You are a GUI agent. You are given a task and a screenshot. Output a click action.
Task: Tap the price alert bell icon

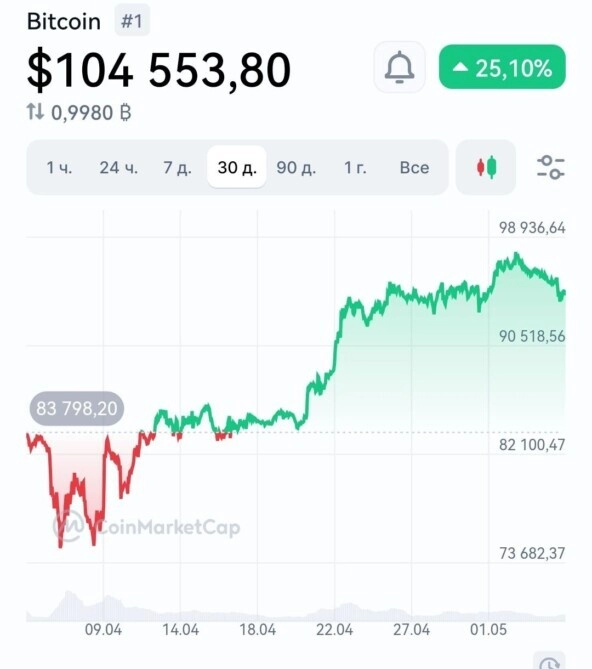(x=399, y=67)
